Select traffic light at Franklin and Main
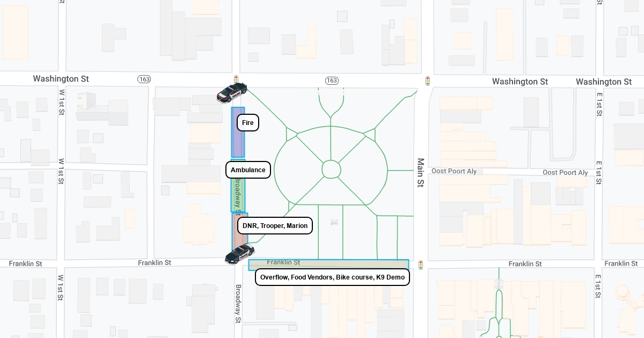This screenshot has width=644, height=338. 421,265
